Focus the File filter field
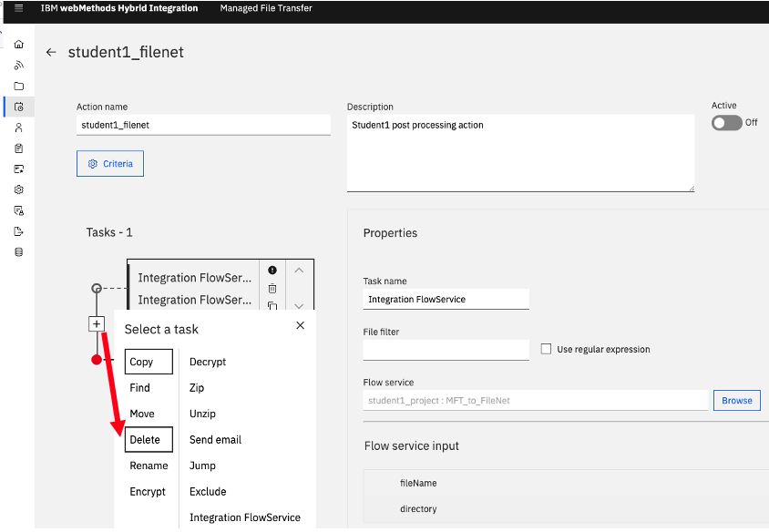 446,350
